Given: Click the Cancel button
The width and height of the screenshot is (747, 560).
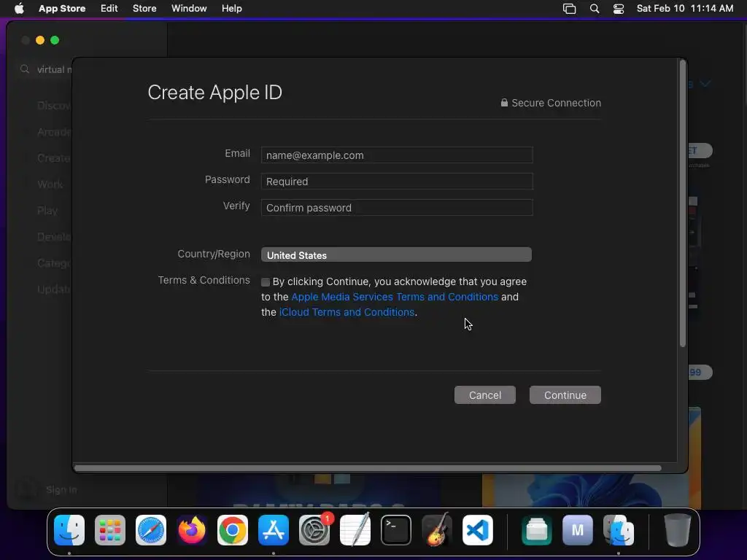Looking at the screenshot, I should coord(484,394).
